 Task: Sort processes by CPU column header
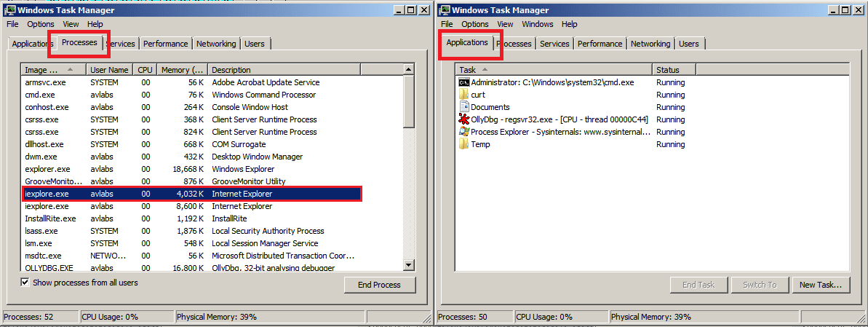pyautogui.click(x=145, y=70)
